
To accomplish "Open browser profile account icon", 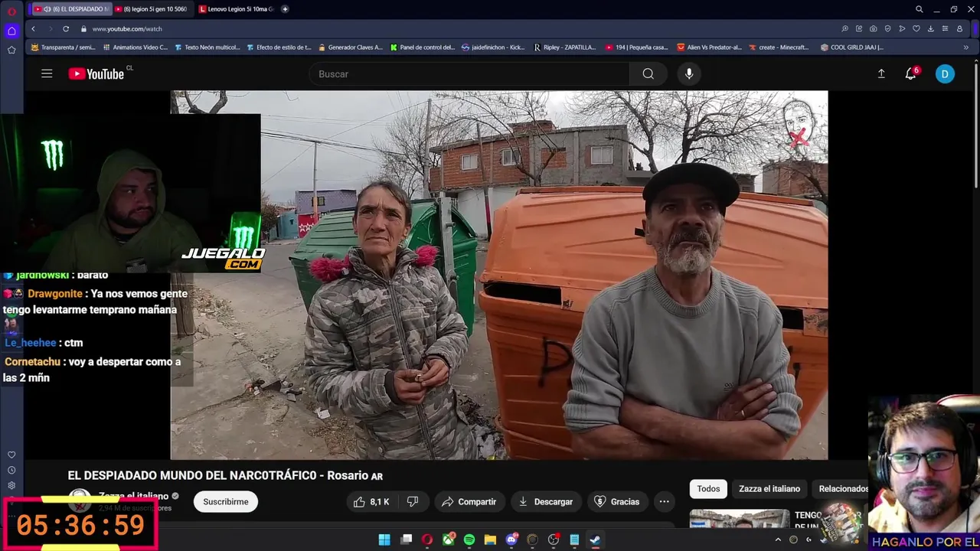I will click(959, 28).
